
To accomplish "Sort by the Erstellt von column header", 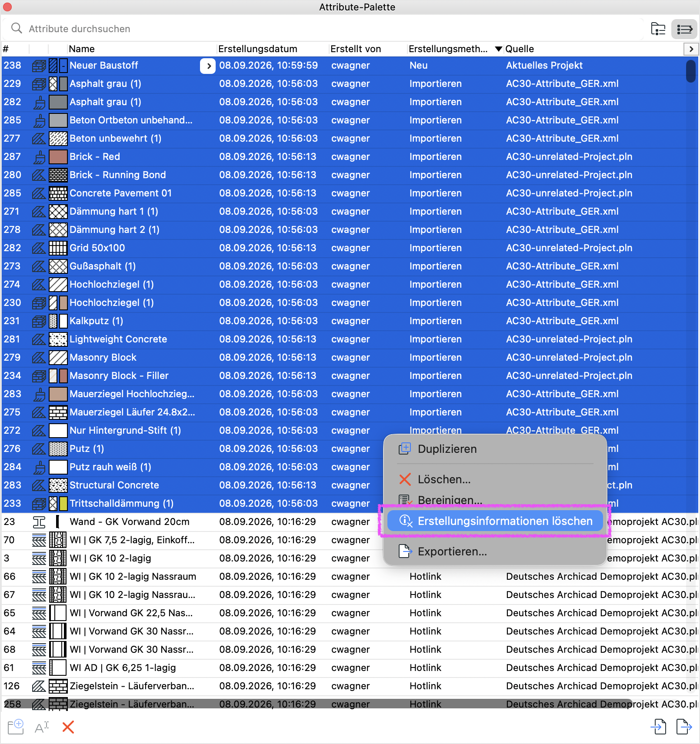I will coord(356,49).
